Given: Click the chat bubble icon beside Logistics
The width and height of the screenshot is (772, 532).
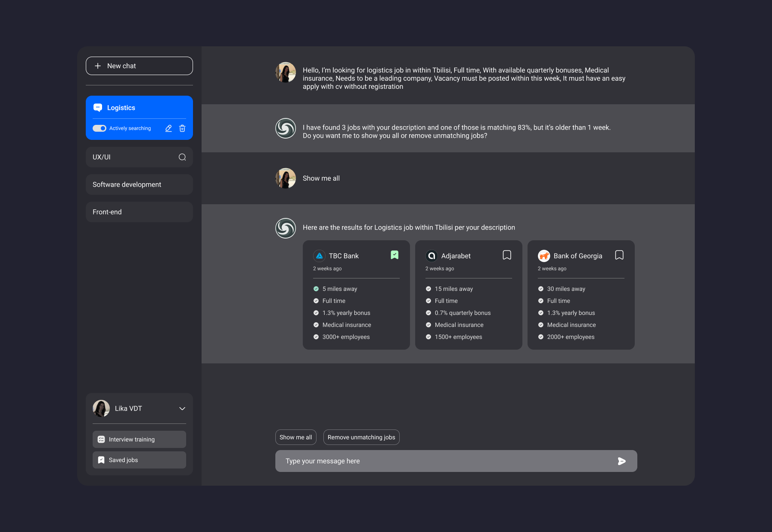Looking at the screenshot, I should click(98, 108).
